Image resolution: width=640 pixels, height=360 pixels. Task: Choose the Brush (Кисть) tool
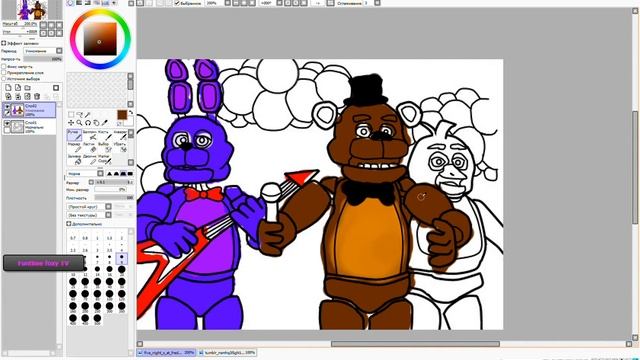104,135
